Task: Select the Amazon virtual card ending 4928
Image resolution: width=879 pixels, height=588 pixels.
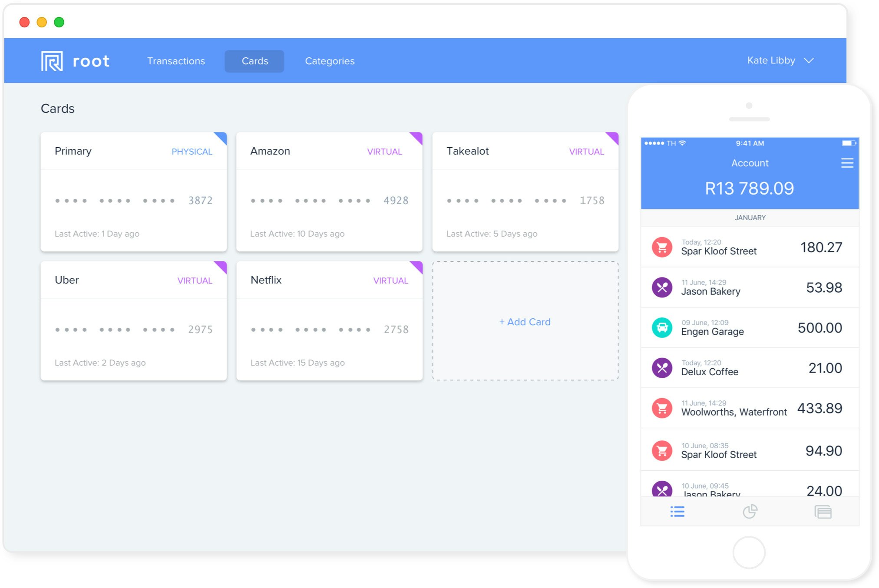Action: (329, 192)
